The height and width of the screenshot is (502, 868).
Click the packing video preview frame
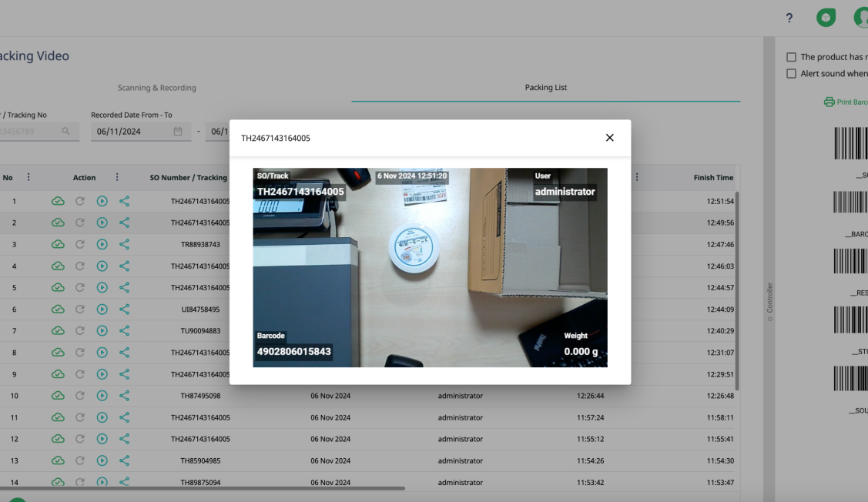430,267
